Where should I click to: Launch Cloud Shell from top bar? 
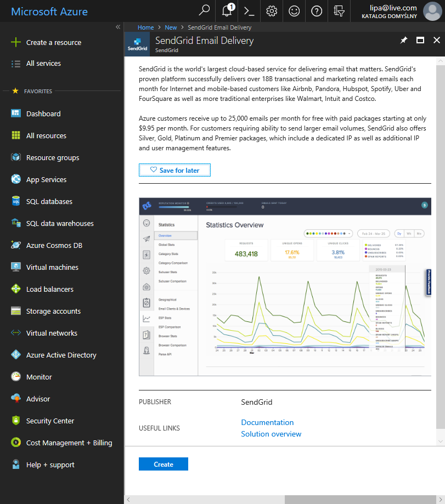(x=249, y=11)
